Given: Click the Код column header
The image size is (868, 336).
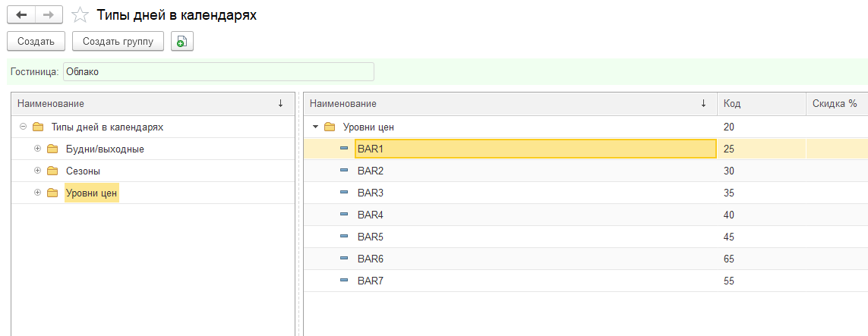Looking at the screenshot, I should 761,104.
